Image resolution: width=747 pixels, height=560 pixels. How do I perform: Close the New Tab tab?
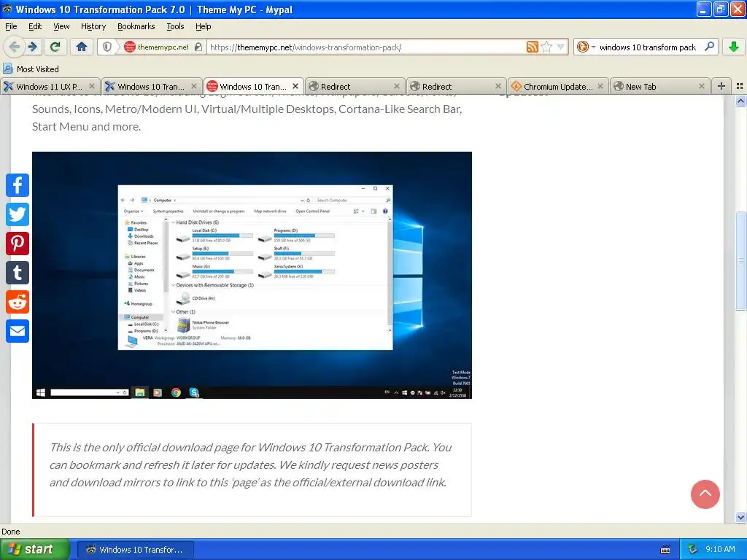[701, 86]
